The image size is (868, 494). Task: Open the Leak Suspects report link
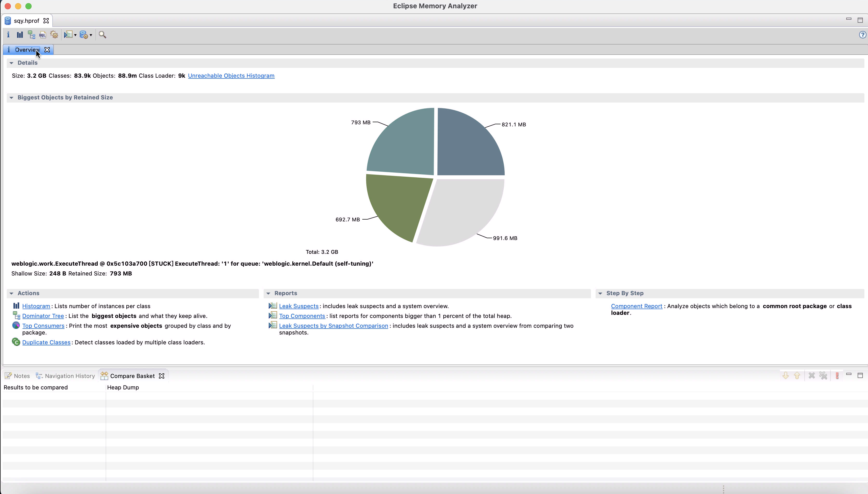[299, 306]
